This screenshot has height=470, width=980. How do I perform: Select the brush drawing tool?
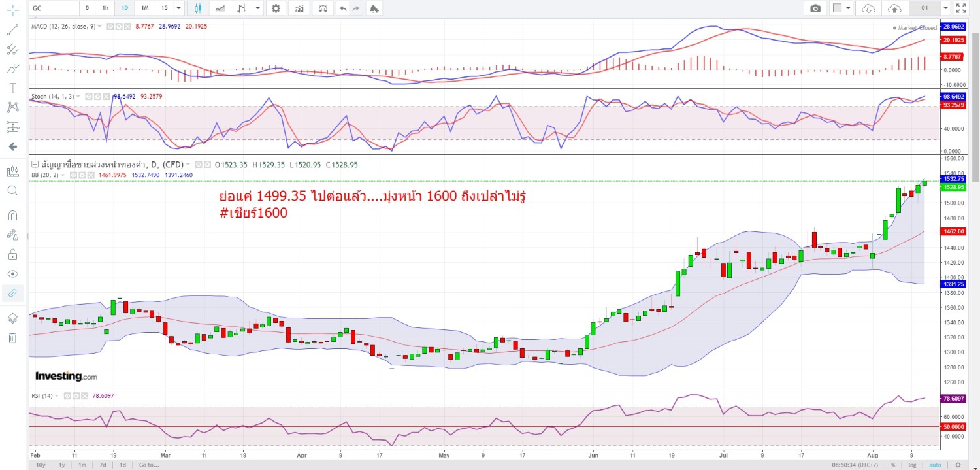coord(12,69)
